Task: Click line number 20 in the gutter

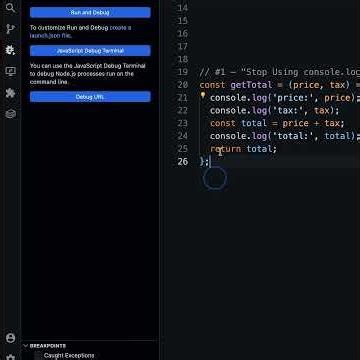Action: tap(183, 85)
